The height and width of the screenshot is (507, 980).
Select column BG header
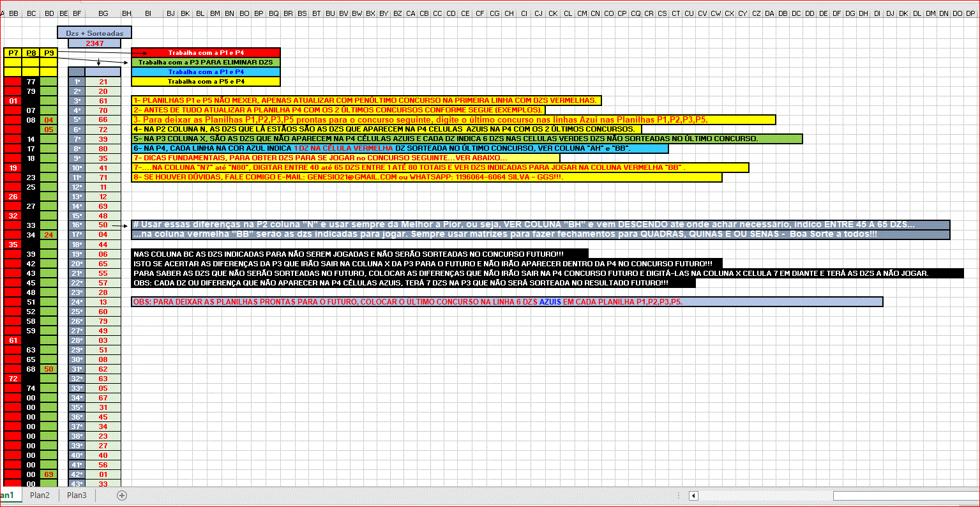pos(103,13)
